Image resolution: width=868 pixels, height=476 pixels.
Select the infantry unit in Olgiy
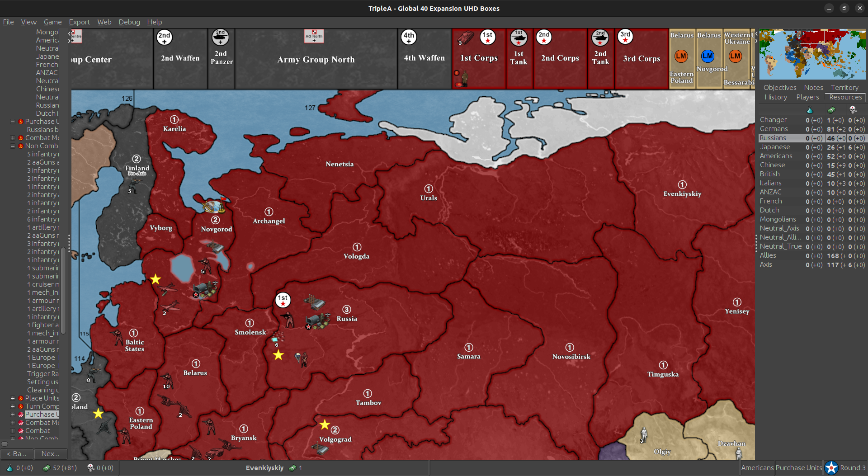644,434
